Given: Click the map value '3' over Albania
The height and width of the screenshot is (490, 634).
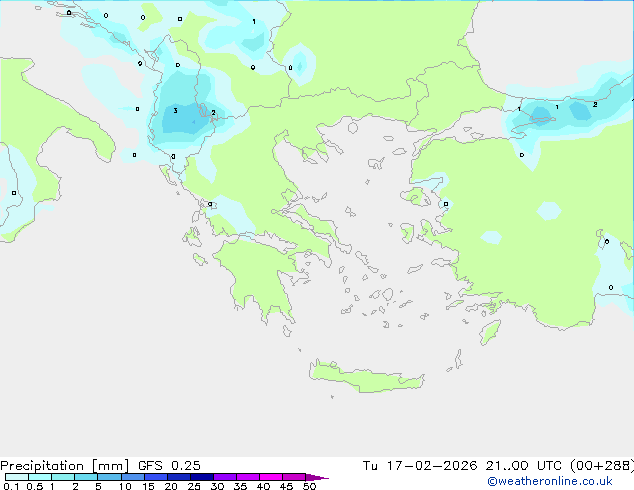Looking at the screenshot, I should tap(175, 110).
